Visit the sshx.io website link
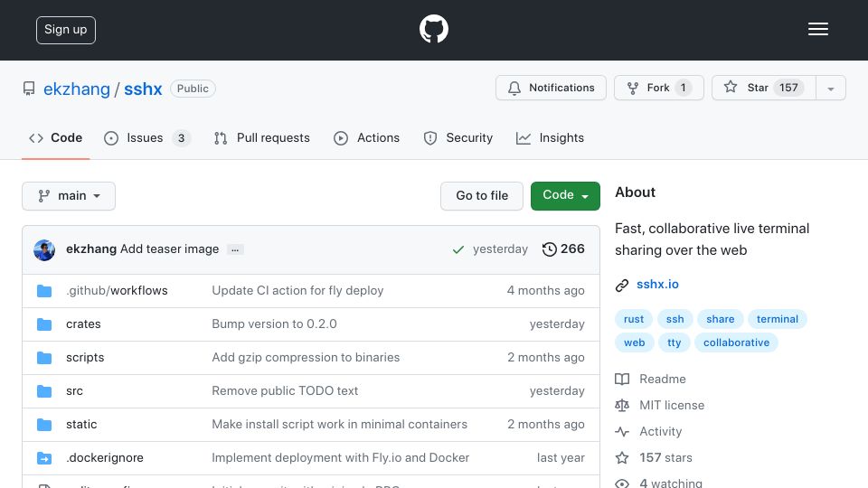Screen dimensions: 868x488 click(x=657, y=285)
